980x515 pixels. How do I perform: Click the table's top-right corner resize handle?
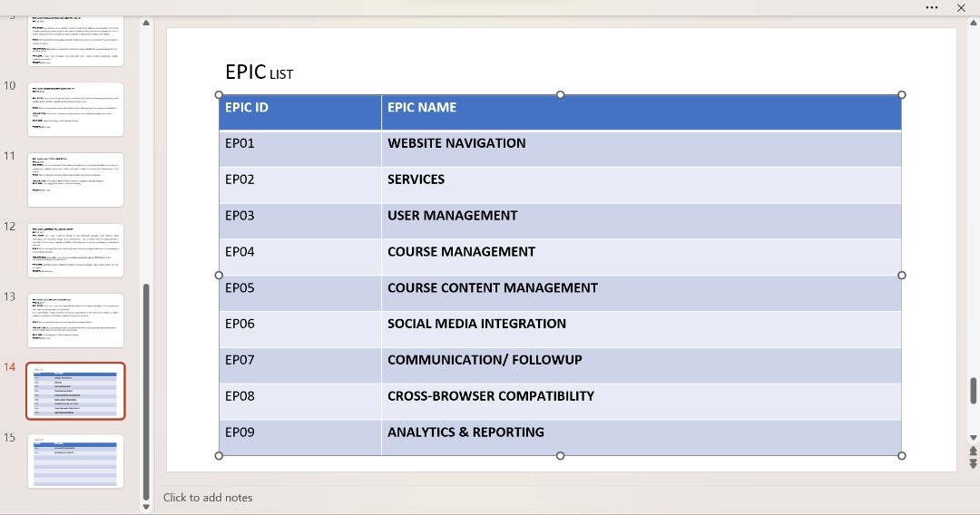tap(901, 94)
